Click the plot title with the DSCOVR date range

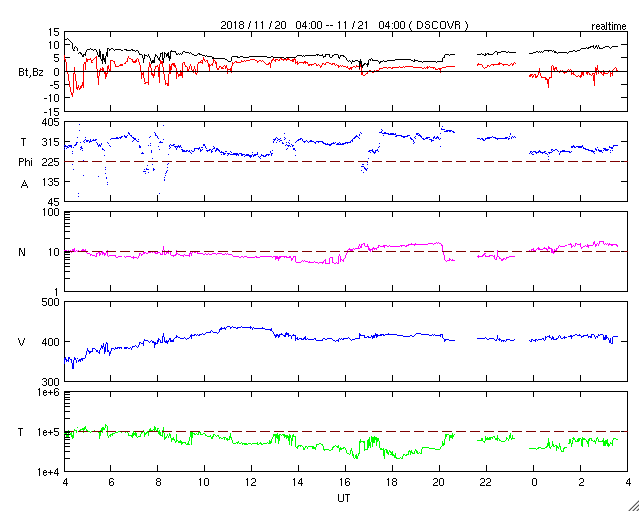click(x=344, y=25)
